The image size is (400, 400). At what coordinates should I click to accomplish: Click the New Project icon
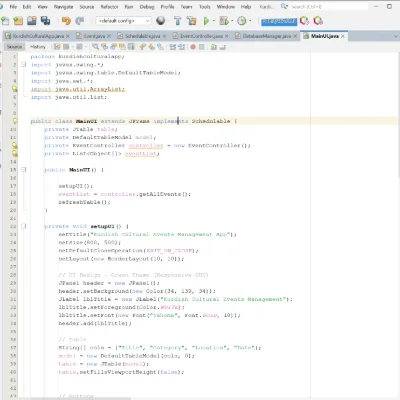pos(18,21)
